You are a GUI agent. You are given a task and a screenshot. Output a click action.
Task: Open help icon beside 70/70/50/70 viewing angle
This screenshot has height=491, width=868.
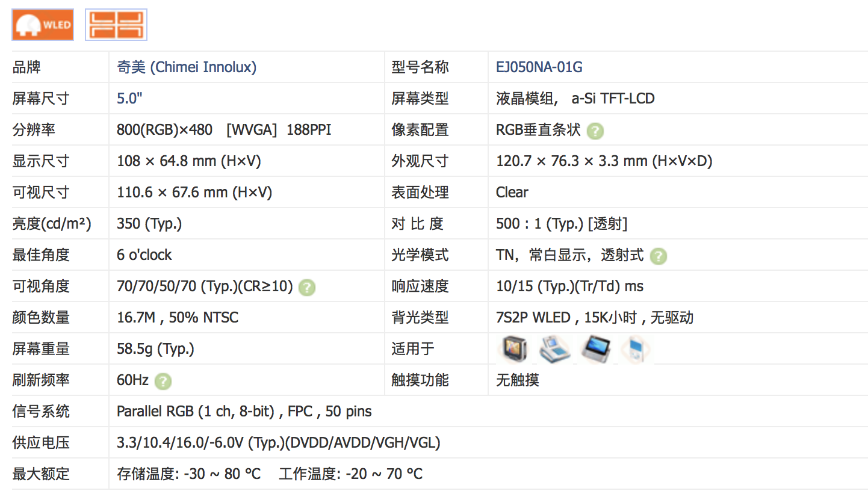coord(307,287)
